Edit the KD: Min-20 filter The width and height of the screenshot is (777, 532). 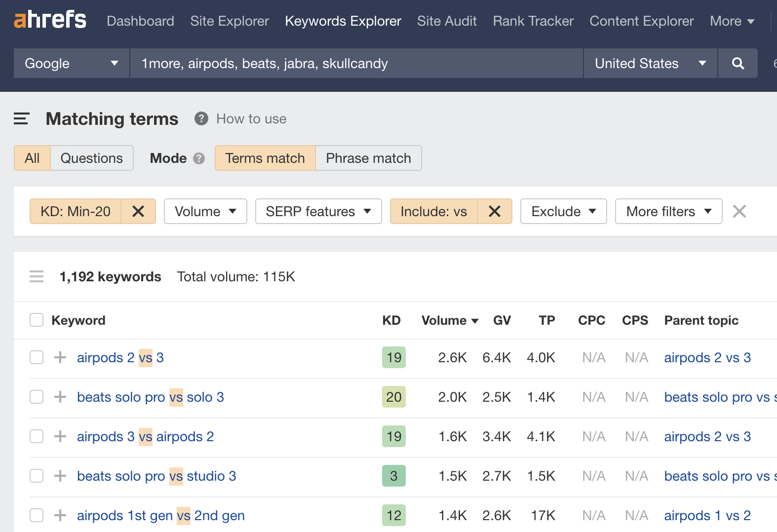(76, 211)
